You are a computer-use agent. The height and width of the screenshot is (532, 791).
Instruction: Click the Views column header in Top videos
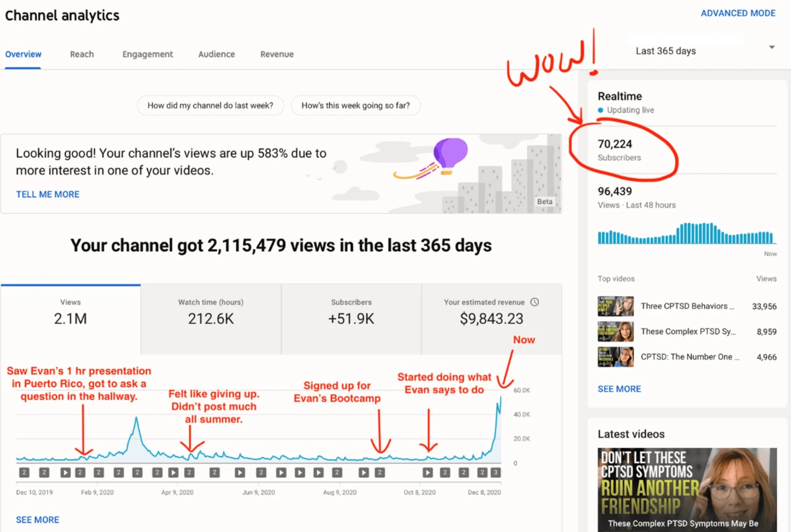click(x=766, y=279)
